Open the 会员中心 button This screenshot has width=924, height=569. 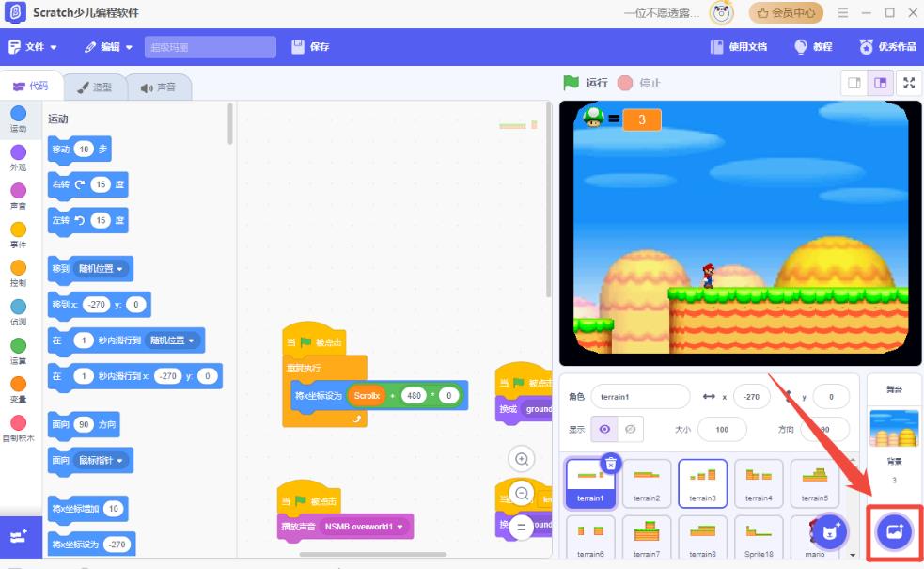[x=786, y=13]
